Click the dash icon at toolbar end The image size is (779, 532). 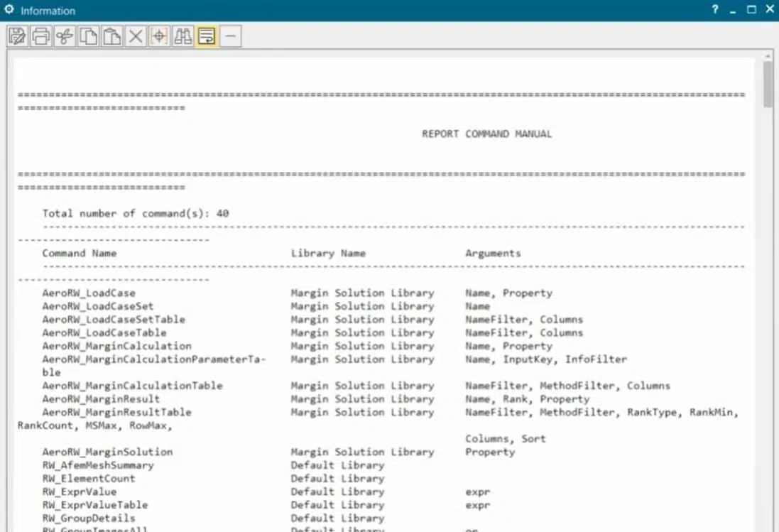click(231, 36)
